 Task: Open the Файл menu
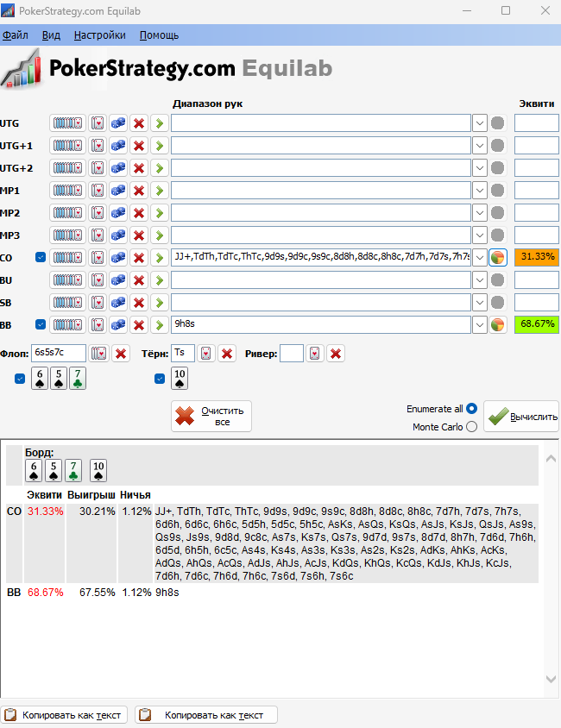click(16, 35)
